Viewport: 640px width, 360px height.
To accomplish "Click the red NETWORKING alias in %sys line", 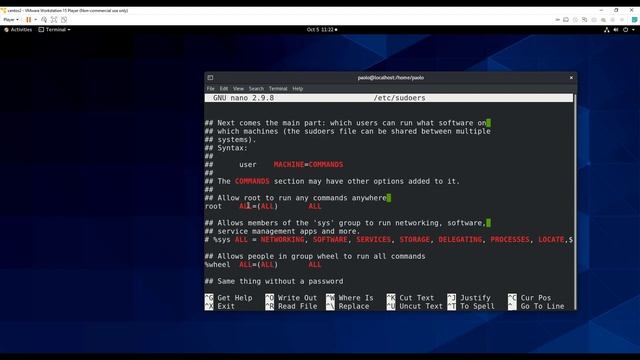I will coord(282,240).
